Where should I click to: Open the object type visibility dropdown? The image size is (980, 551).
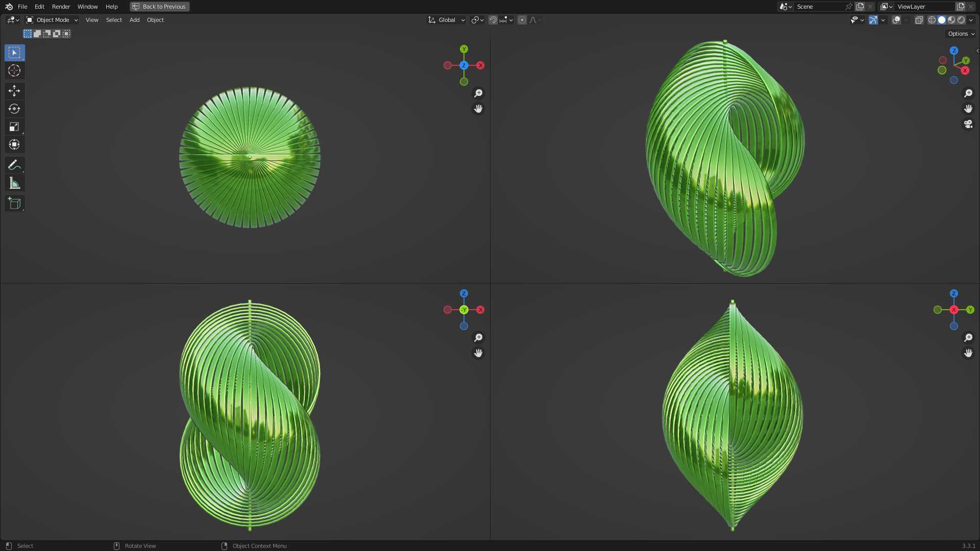coord(857,20)
